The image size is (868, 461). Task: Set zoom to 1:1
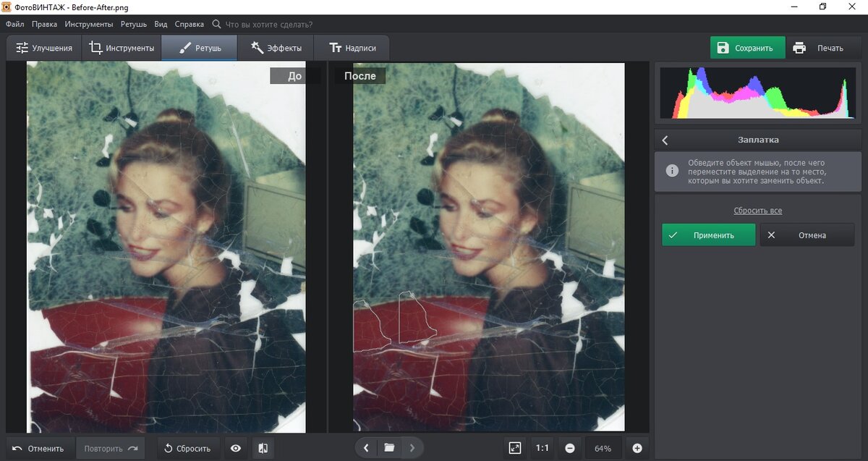(x=542, y=448)
